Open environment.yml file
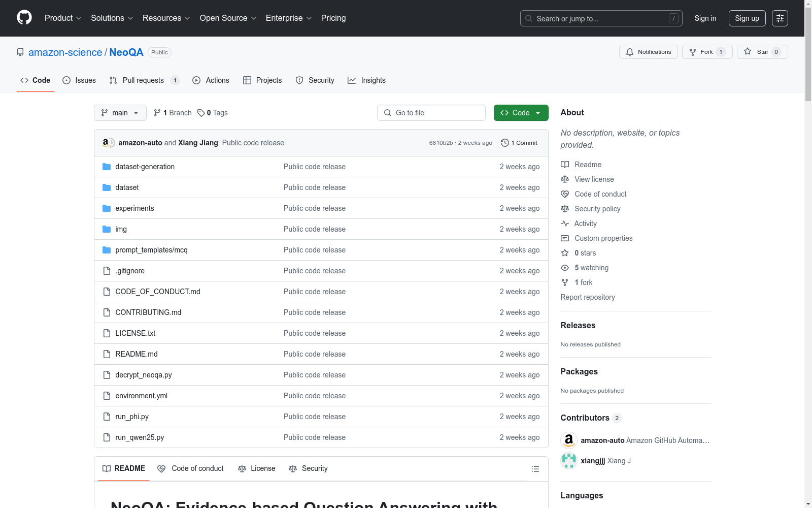 tap(141, 396)
